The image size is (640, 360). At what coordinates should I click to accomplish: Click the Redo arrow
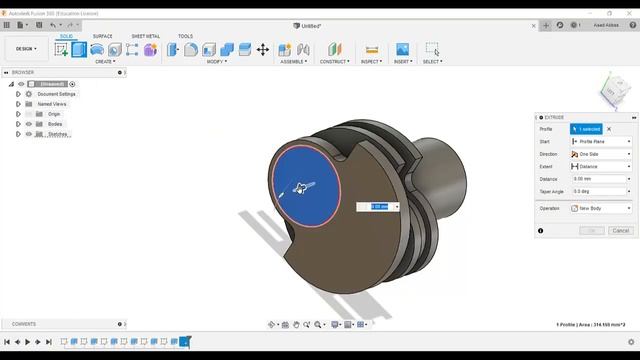70,25
